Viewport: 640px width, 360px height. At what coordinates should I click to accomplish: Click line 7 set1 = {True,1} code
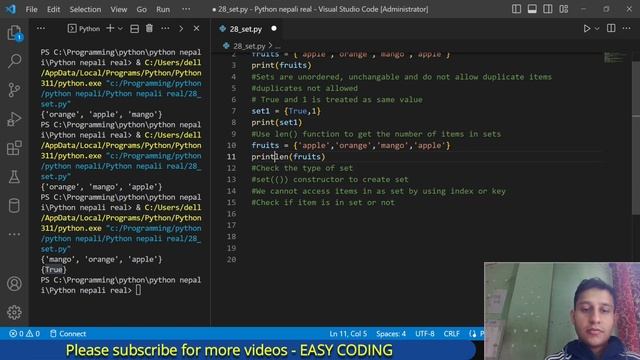pyautogui.click(x=286, y=111)
